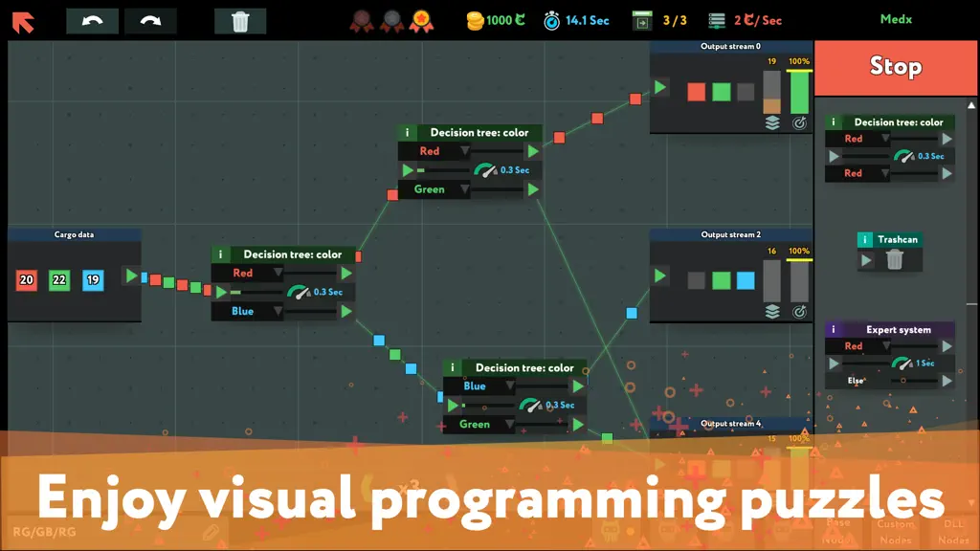Undo the last action
This screenshot has height=551, width=980.
93,21
